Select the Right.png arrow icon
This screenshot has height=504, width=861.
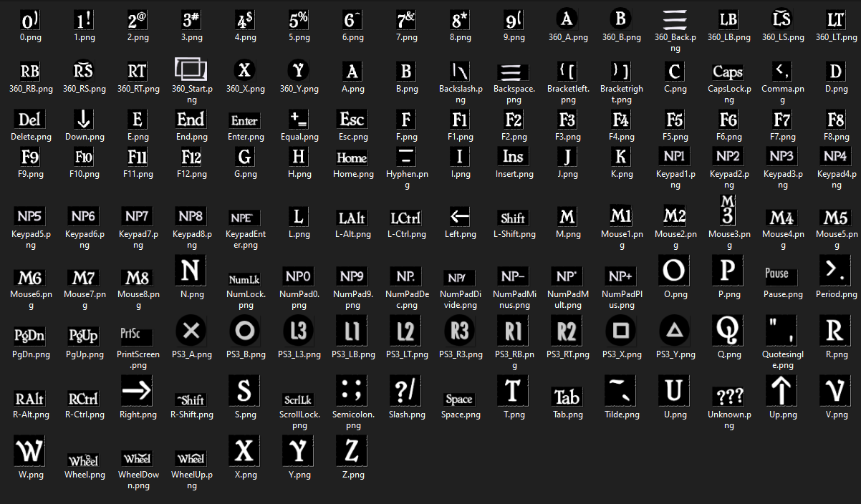pos(137,391)
